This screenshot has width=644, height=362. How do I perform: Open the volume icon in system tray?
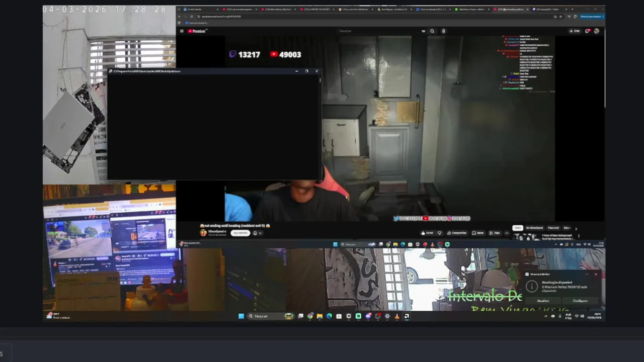click(x=582, y=316)
